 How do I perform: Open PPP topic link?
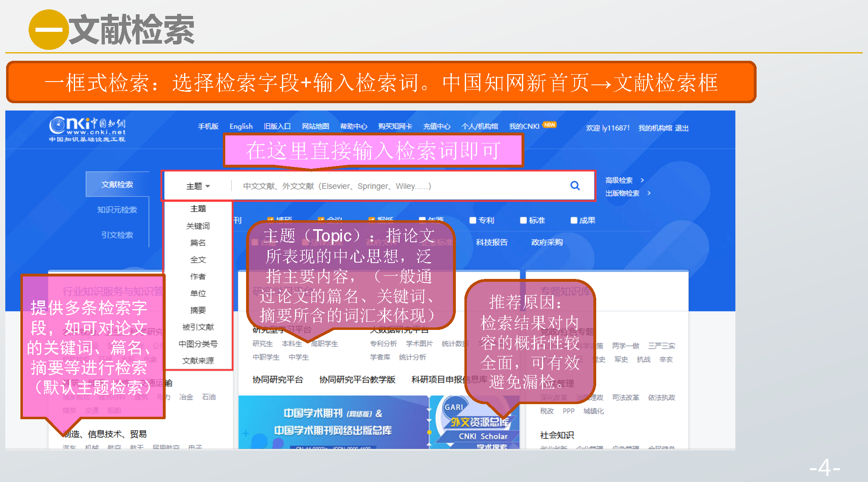pos(568,411)
